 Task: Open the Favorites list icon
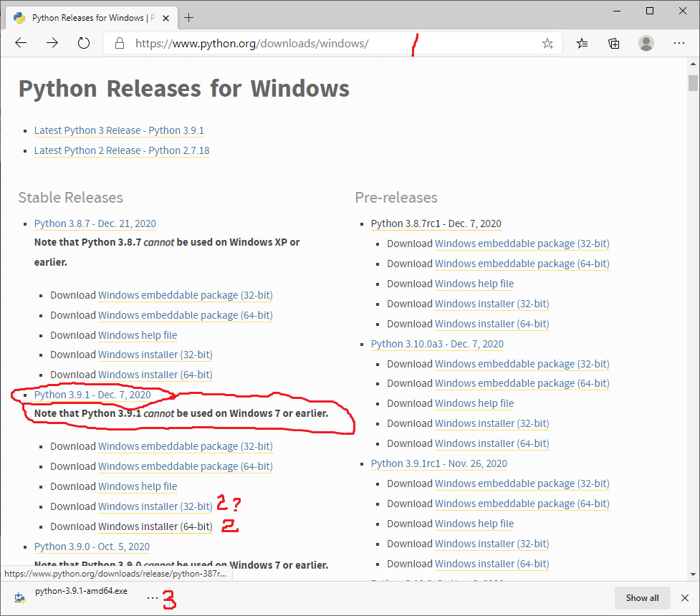pos(582,43)
